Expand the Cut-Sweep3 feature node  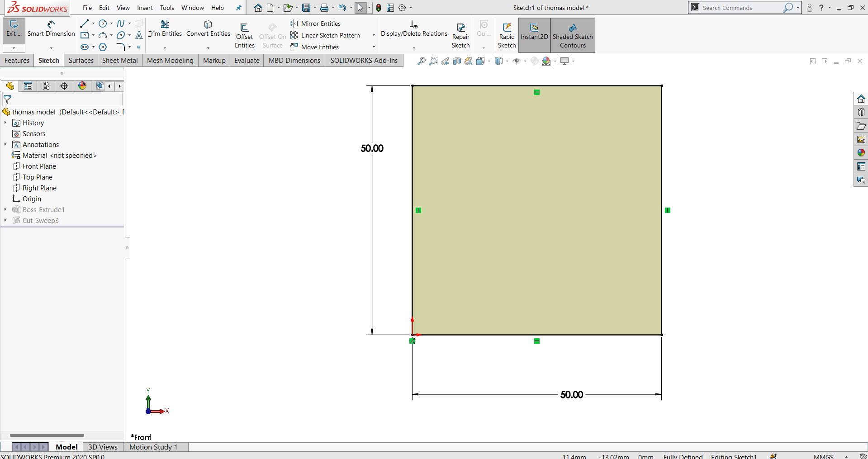[5, 221]
